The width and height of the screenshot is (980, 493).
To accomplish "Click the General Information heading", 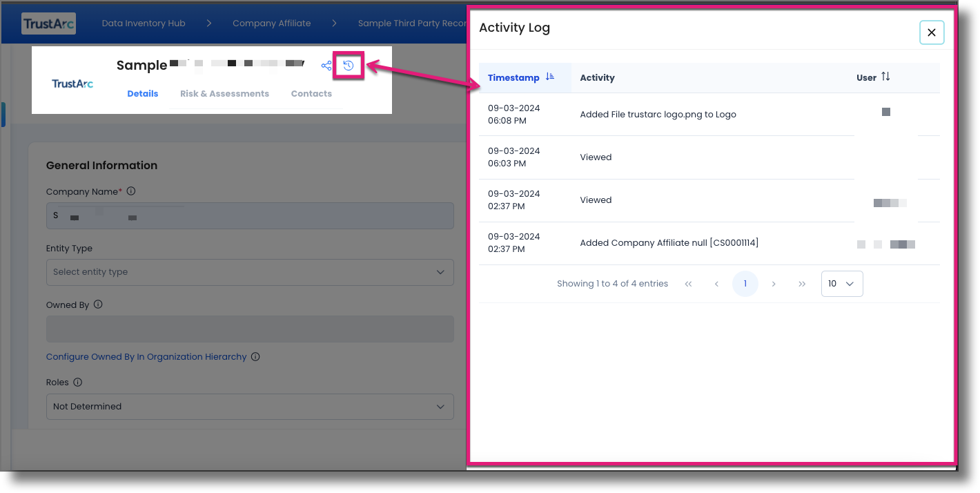I will tap(101, 165).
